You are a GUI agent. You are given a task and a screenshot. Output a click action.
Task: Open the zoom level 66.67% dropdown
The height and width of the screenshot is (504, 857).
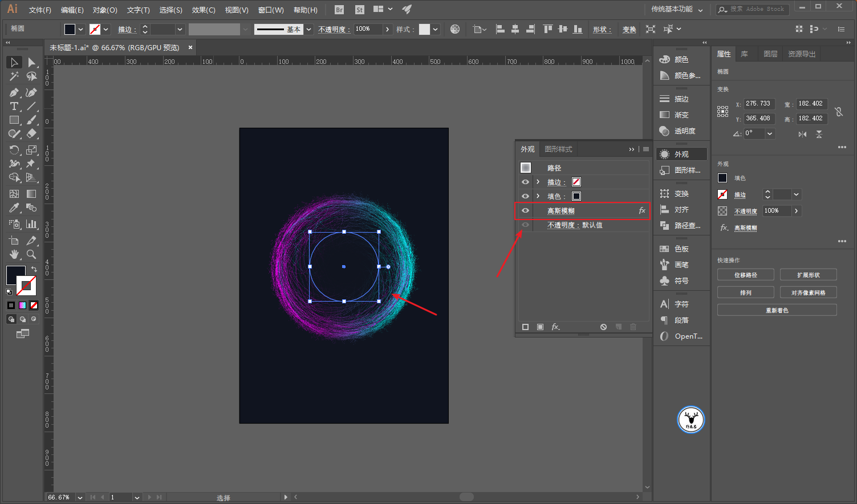80,497
